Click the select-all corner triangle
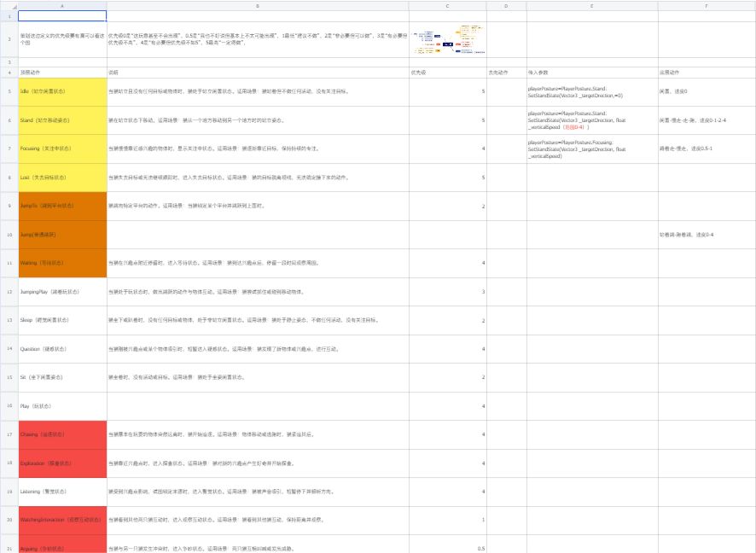The width and height of the screenshot is (756, 553). 15,7
